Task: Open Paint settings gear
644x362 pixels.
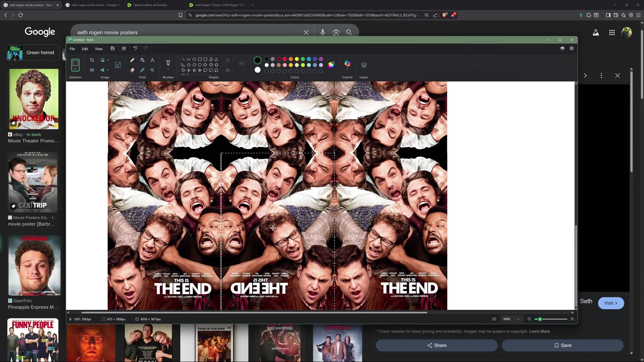Action: pos(572,49)
